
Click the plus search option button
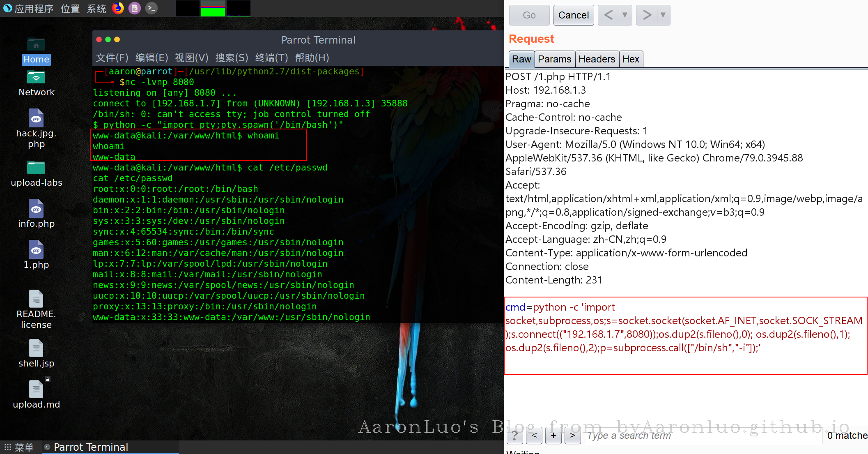553,436
